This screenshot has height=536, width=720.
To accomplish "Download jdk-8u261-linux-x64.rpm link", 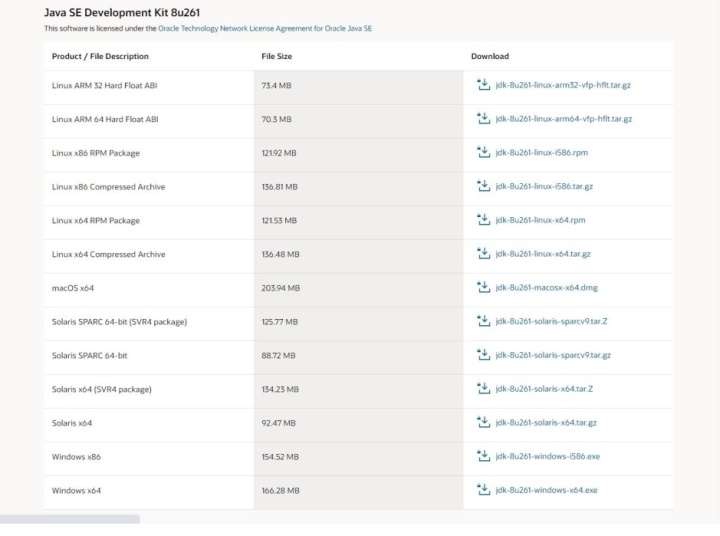I will pyautogui.click(x=540, y=220).
